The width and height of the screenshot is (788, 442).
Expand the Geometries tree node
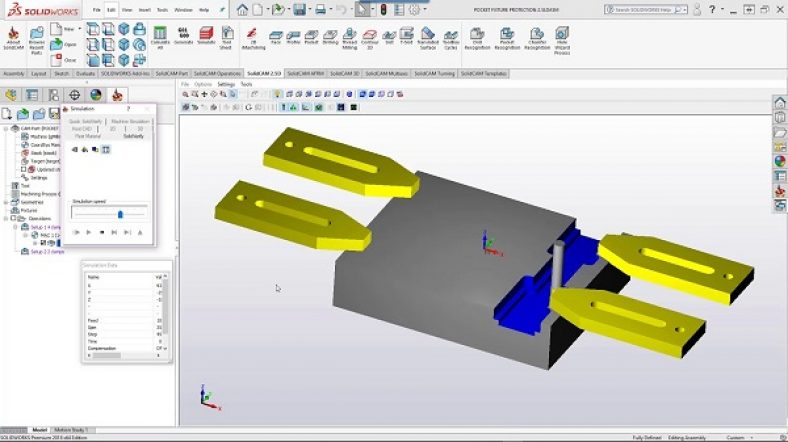coord(6,202)
